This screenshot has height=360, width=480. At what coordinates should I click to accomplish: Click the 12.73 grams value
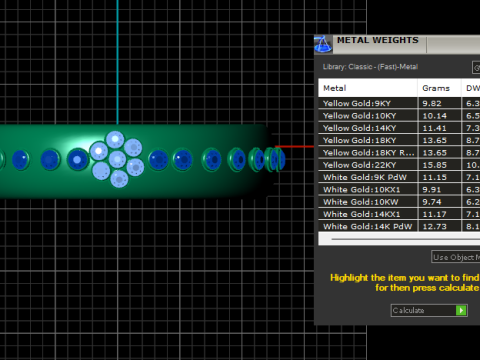click(435, 227)
